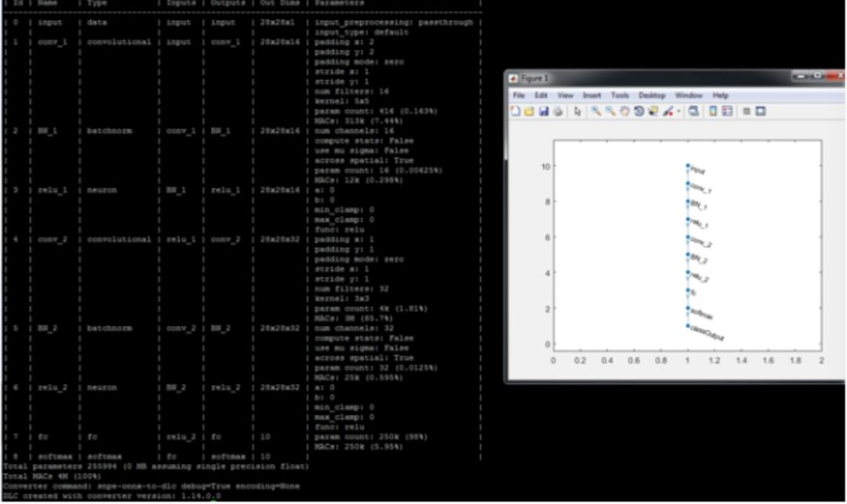Open the Tools menu in Figure 1
The height and width of the screenshot is (504, 847).
pyautogui.click(x=620, y=95)
